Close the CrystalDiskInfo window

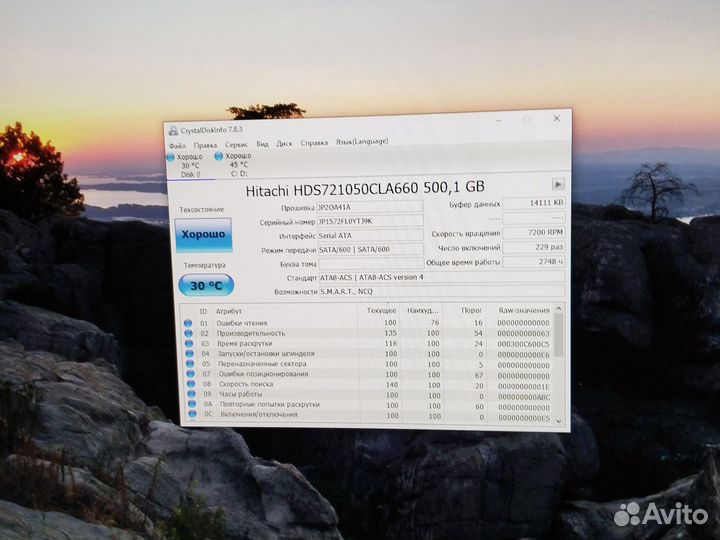(557, 118)
